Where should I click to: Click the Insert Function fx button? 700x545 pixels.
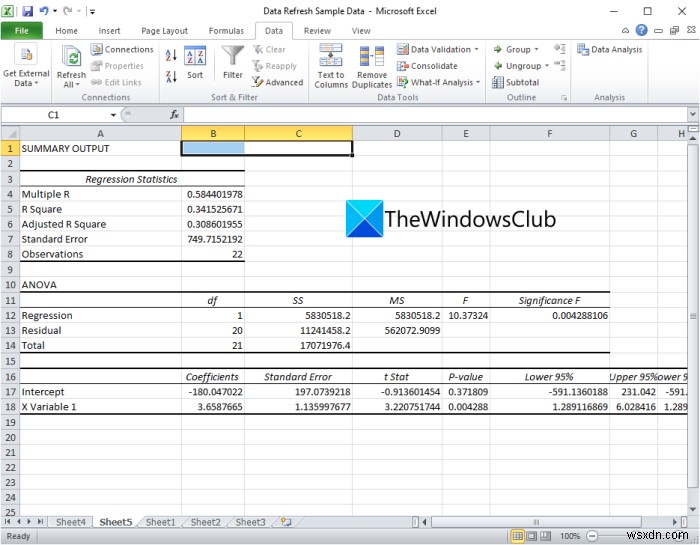click(x=174, y=115)
